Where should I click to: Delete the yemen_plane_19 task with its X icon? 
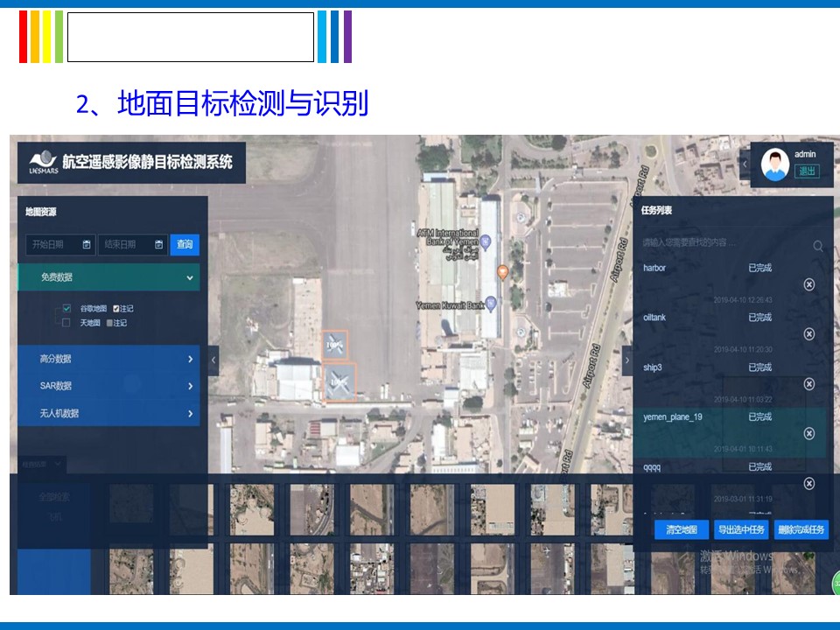[808, 433]
